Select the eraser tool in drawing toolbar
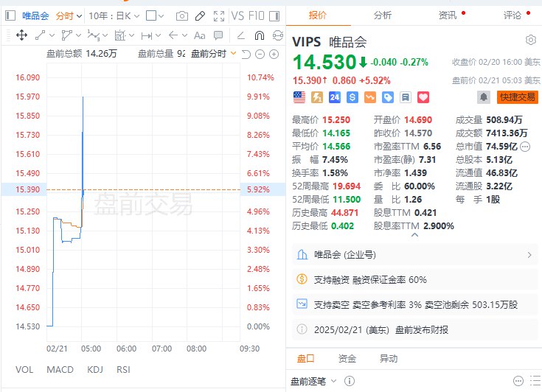Screen dimensions: 542x392 click(241, 35)
